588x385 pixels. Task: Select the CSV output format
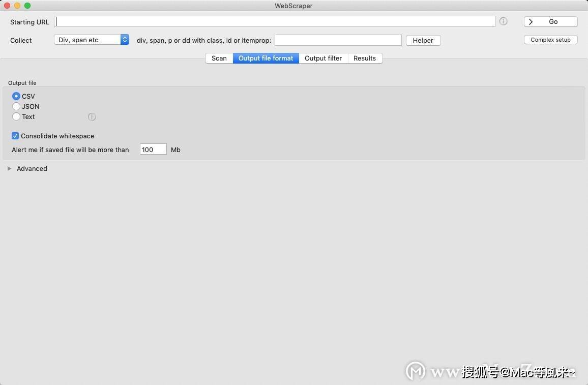pos(16,96)
